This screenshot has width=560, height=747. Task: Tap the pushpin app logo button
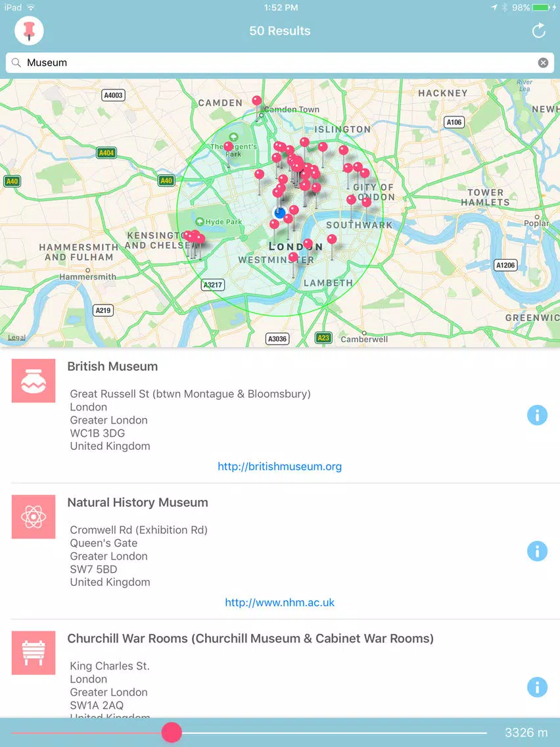pyautogui.click(x=29, y=30)
